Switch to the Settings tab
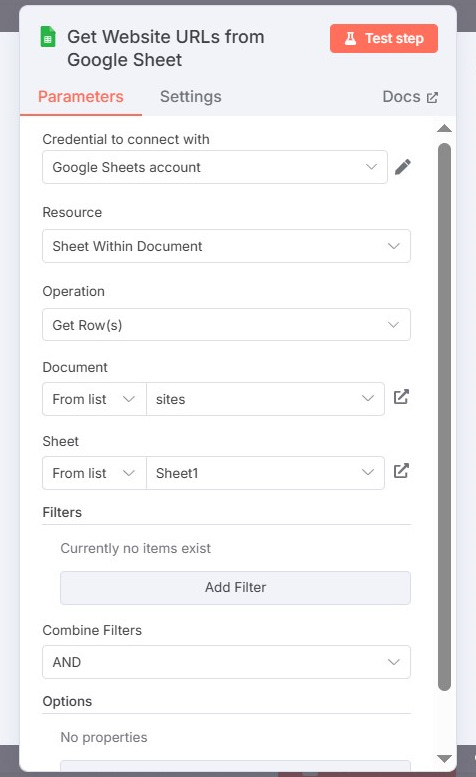 tap(191, 97)
